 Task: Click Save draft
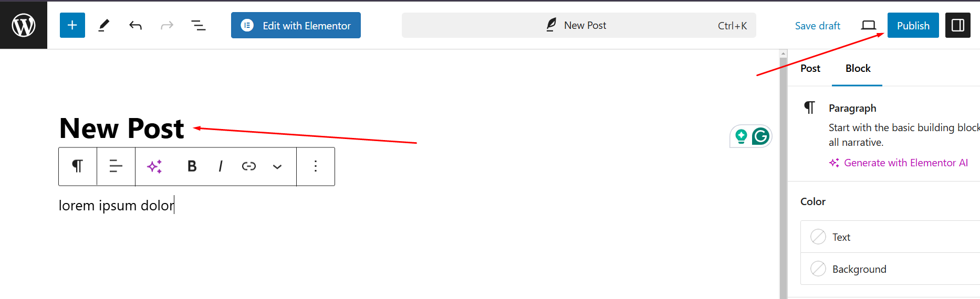[x=818, y=26]
